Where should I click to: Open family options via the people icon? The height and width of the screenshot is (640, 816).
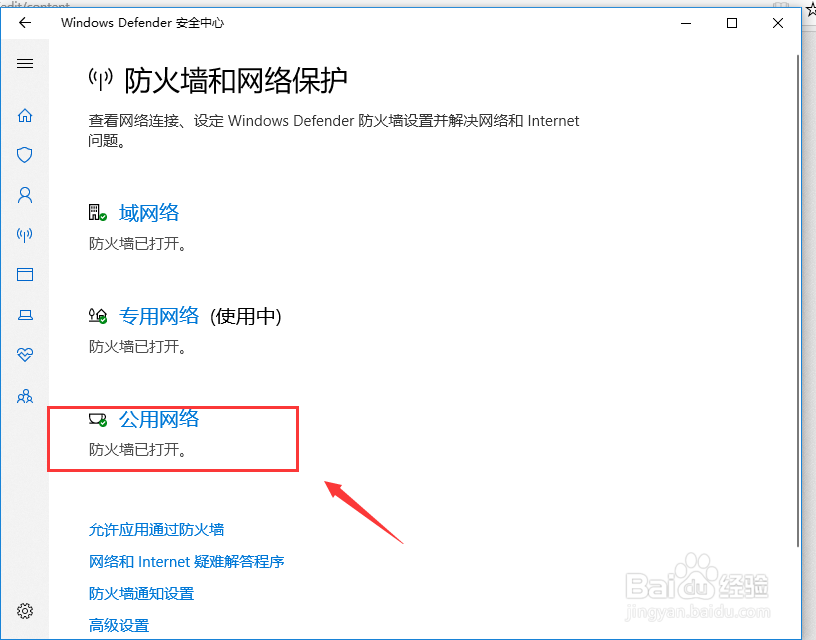[25, 396]
